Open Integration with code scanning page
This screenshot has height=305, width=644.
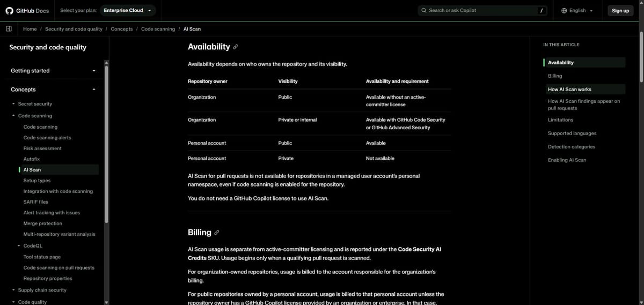(x=58, y=191)
